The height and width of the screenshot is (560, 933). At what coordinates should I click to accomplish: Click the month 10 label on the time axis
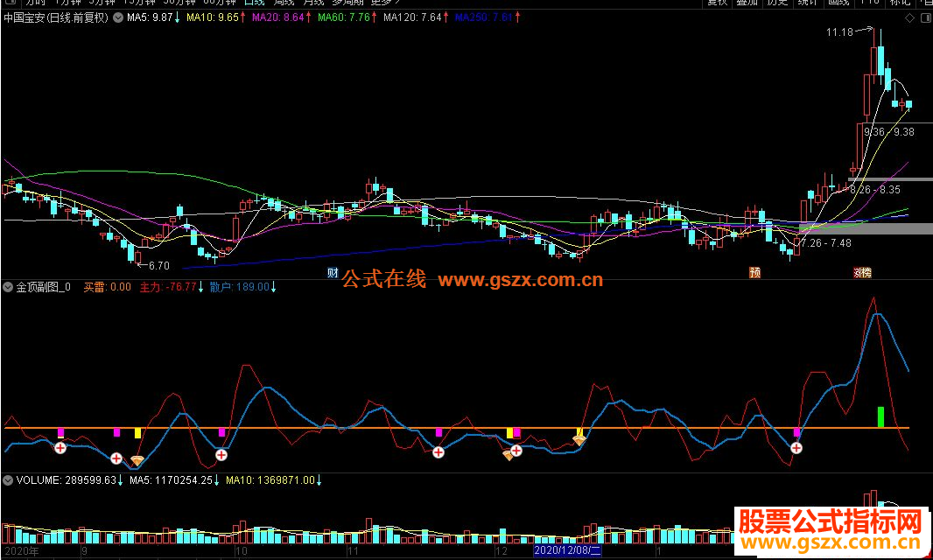point(241,551)
